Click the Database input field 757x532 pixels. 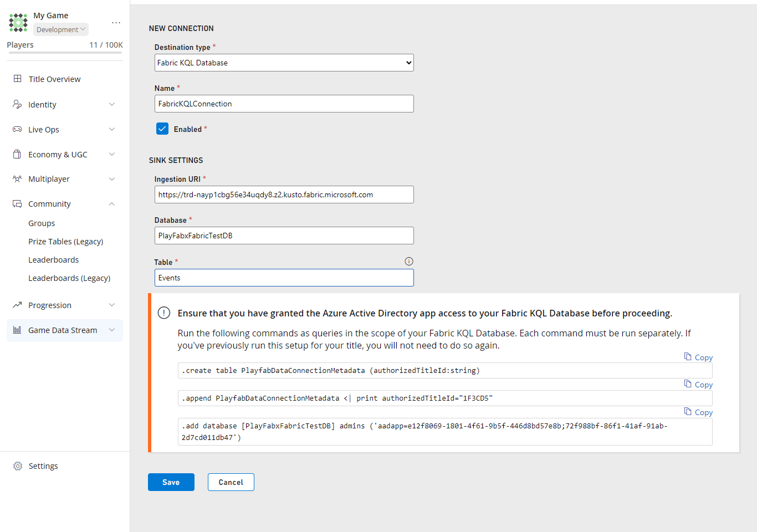[284, 236]
